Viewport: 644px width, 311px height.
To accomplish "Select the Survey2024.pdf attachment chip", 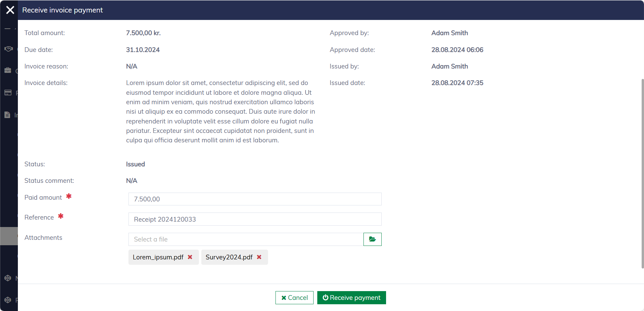I will pyautogui.click(x=229, y=257).
